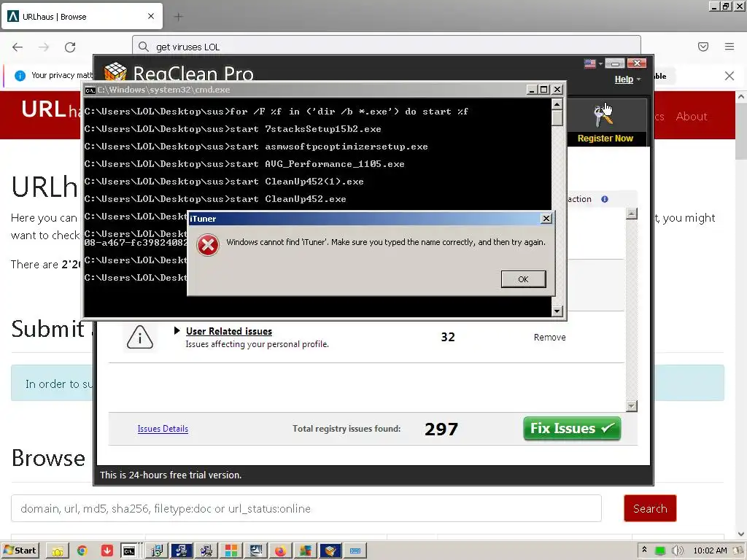Click cmd.exe title bar system icon

pos(90,90)
